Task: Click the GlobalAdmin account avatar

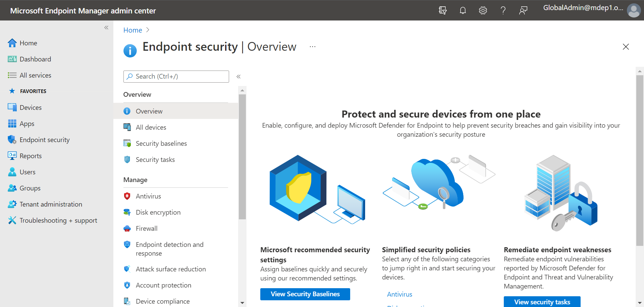Action: [x=634, y=10]
